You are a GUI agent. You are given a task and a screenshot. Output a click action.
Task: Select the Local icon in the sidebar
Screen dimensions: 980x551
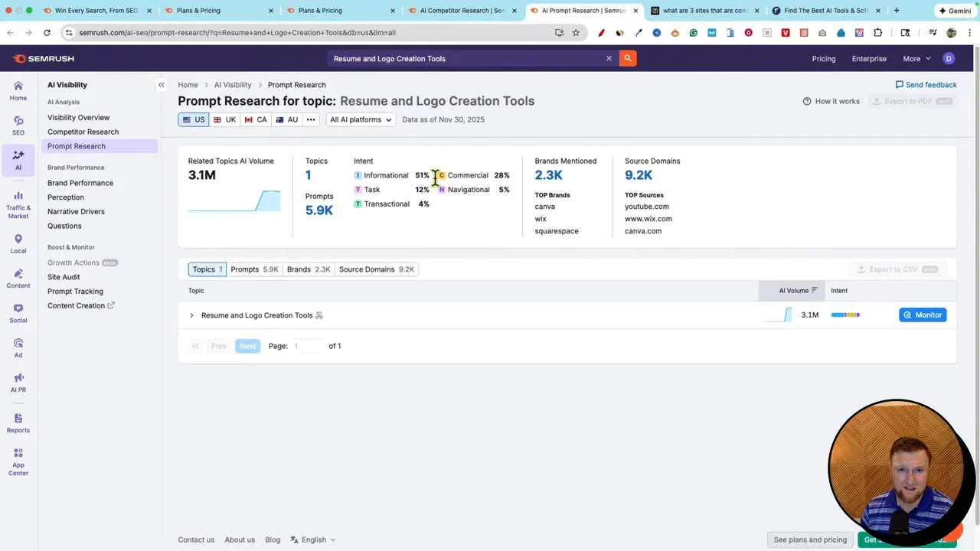tap(18, 245)
